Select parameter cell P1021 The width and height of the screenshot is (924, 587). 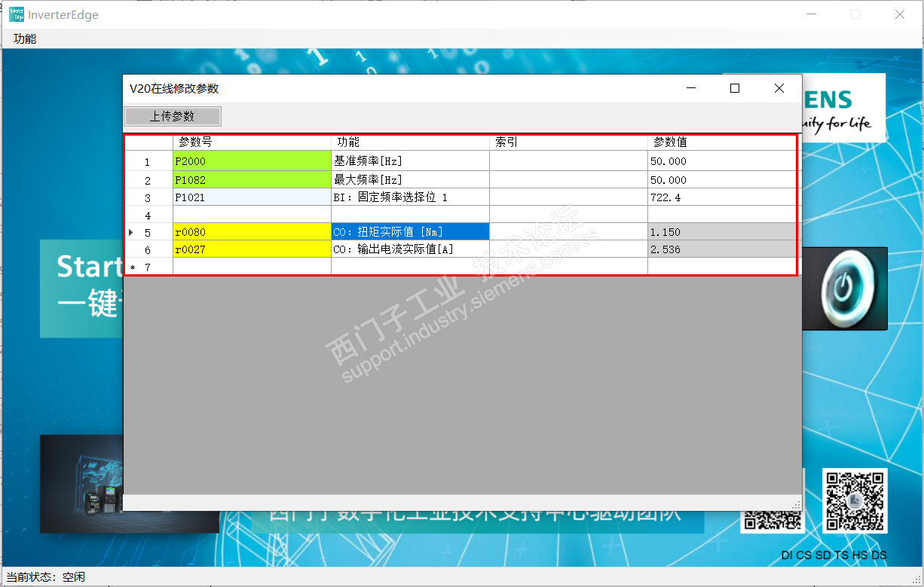252,197
